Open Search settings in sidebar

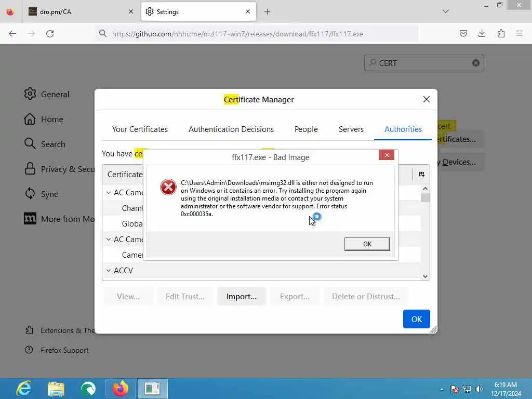click(x=45, y=144)
